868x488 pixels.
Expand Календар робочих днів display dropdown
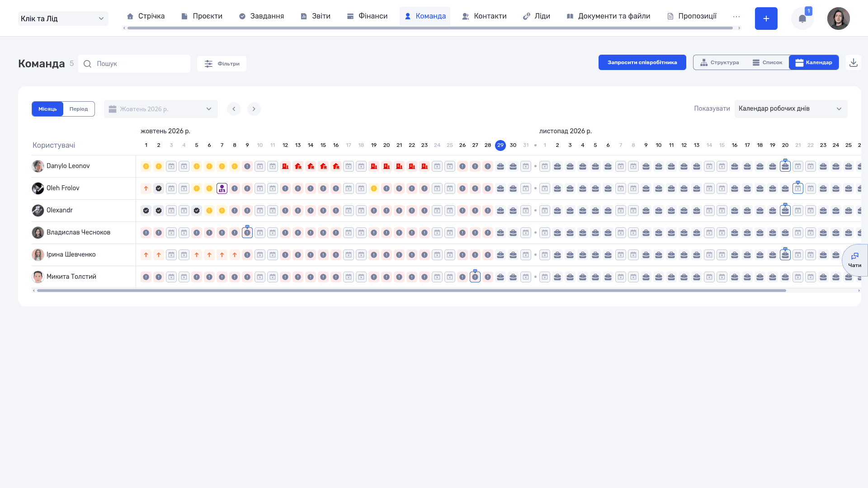[791, 109]
